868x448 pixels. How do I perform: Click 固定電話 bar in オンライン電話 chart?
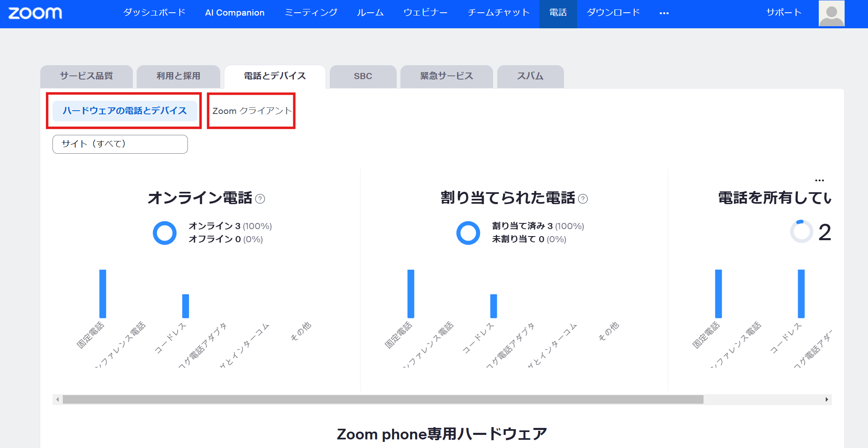tap(103, 294)
